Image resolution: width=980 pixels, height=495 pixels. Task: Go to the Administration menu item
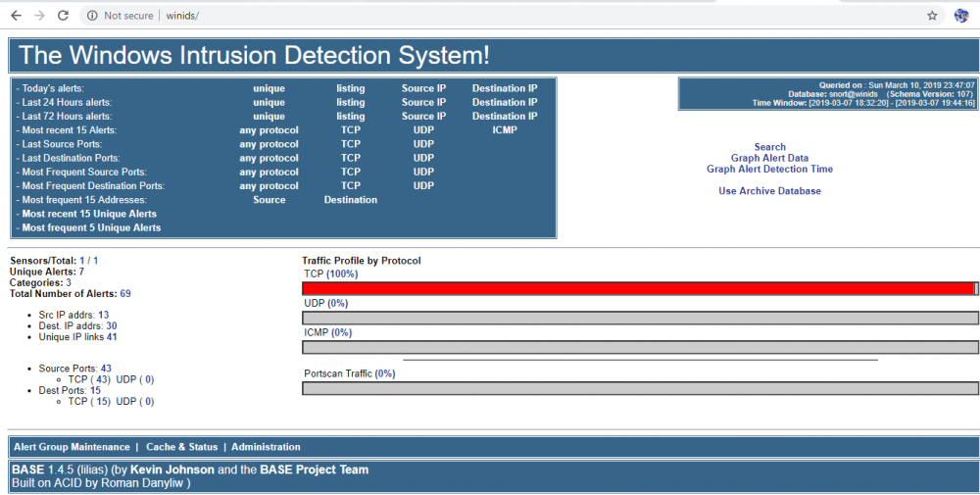click(266, 447)
